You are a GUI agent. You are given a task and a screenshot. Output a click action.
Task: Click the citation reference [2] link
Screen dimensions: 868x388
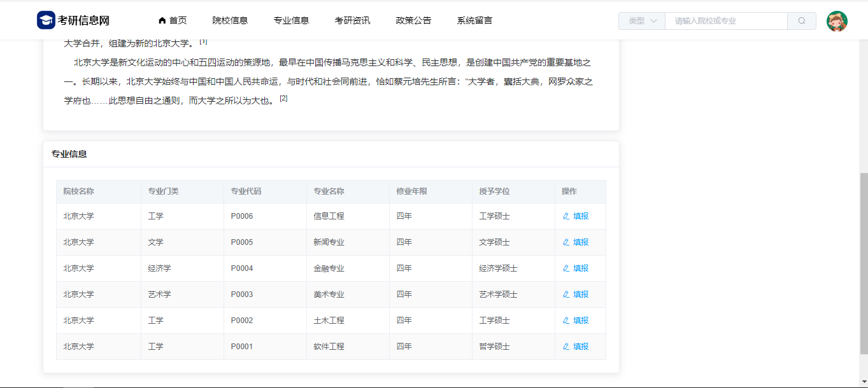click(283, 98)
